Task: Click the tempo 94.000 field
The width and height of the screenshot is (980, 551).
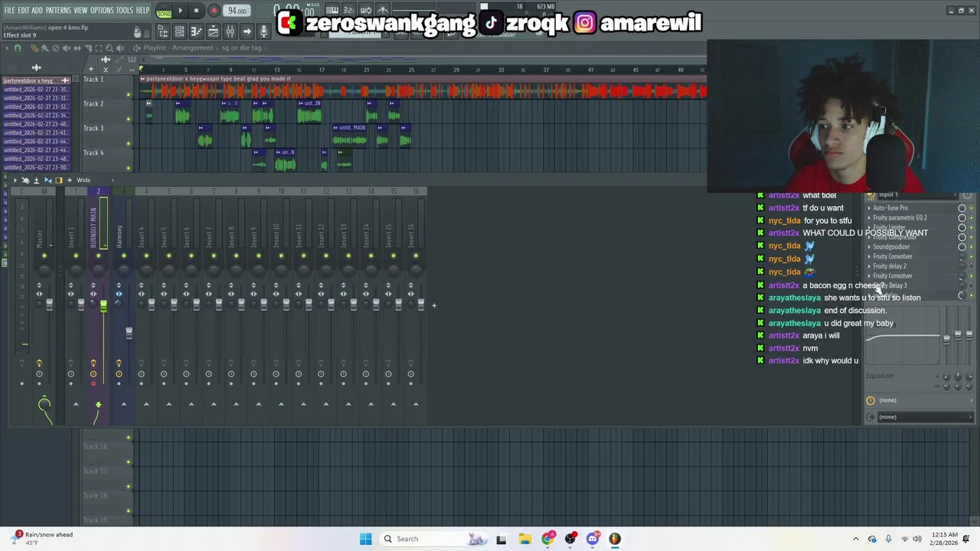Action: click(237, 11)
